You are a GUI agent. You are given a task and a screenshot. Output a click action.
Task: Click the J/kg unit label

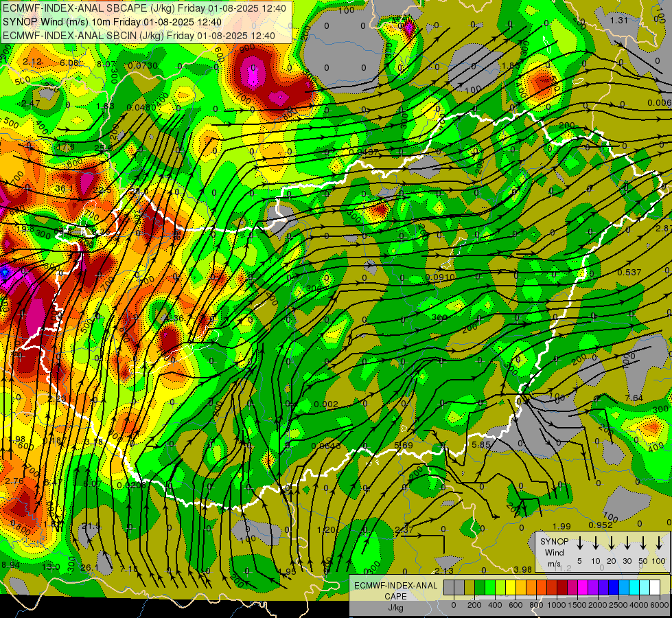pyautogui.click(x=395, y=608)
